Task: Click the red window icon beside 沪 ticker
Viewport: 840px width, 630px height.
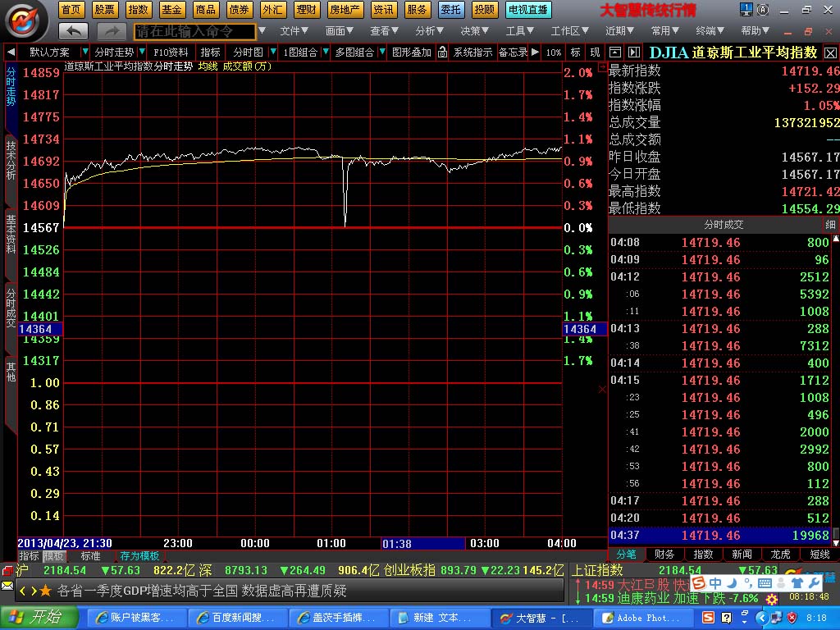Action: (7, 570)
